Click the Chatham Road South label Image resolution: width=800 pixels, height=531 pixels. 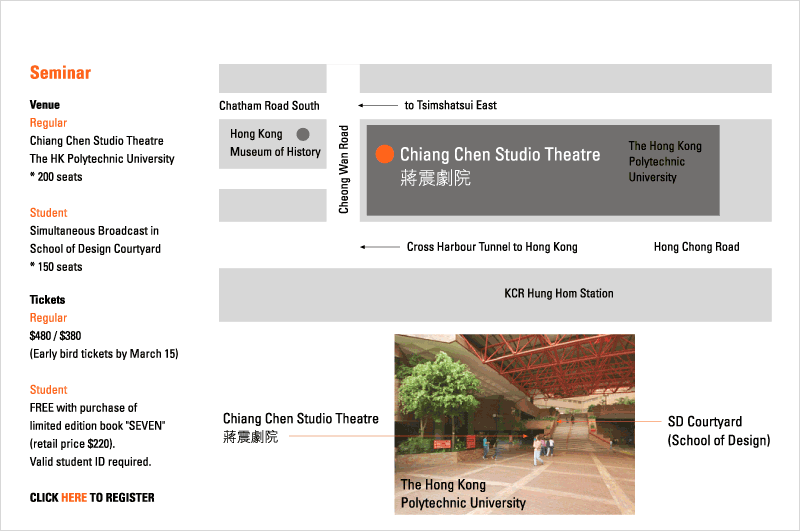pos(269,106)
